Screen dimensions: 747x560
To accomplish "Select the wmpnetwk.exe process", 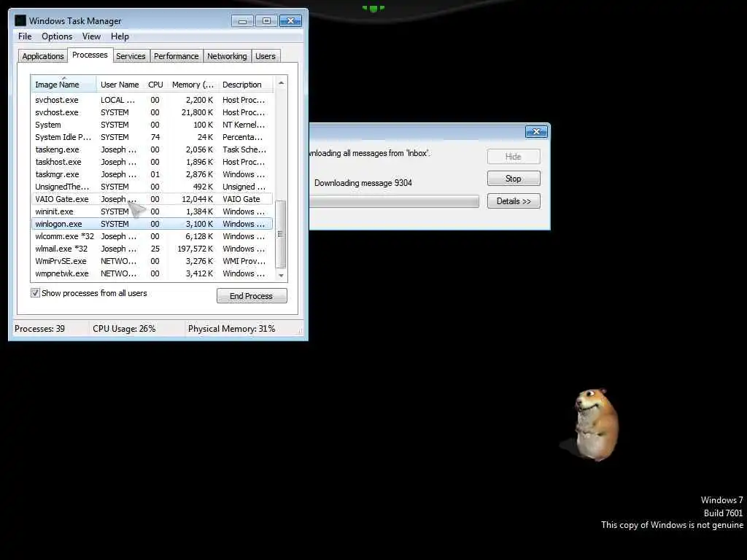I will click(x=152, y=273).
